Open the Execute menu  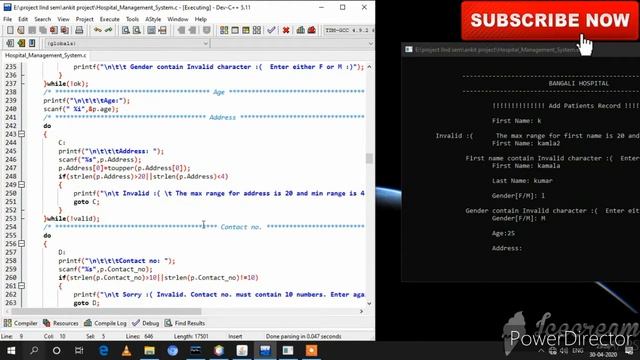[109, 19]
